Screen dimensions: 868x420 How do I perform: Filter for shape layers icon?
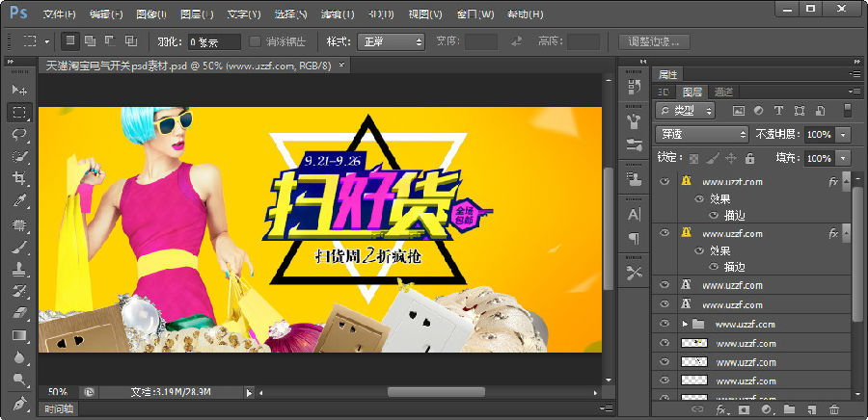click(x=799, y=111)
